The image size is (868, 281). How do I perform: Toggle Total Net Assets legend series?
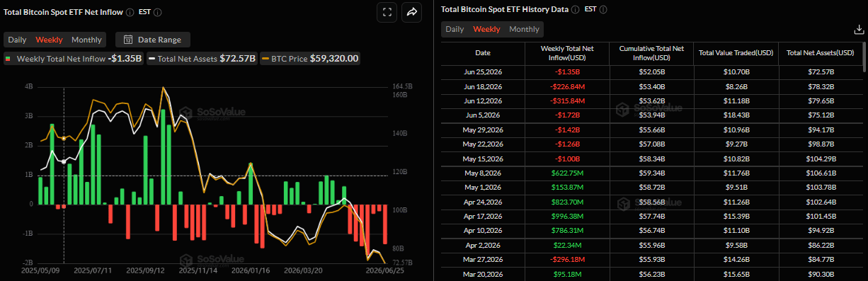coord(202,59)
